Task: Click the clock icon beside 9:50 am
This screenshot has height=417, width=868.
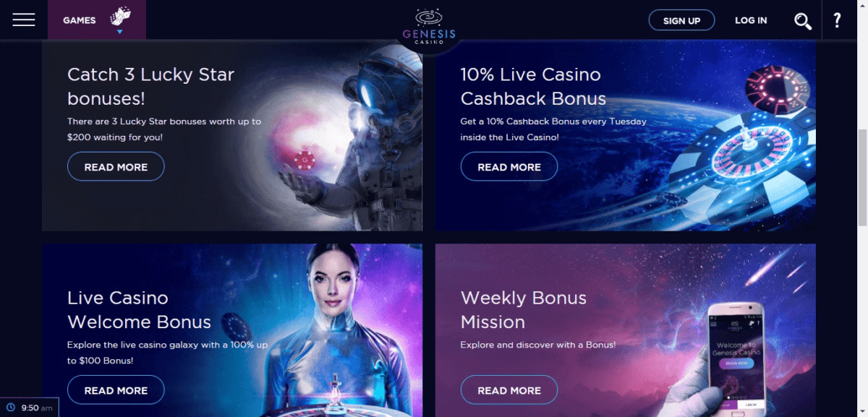Action: pyautogui.click(x=11, y=408)
